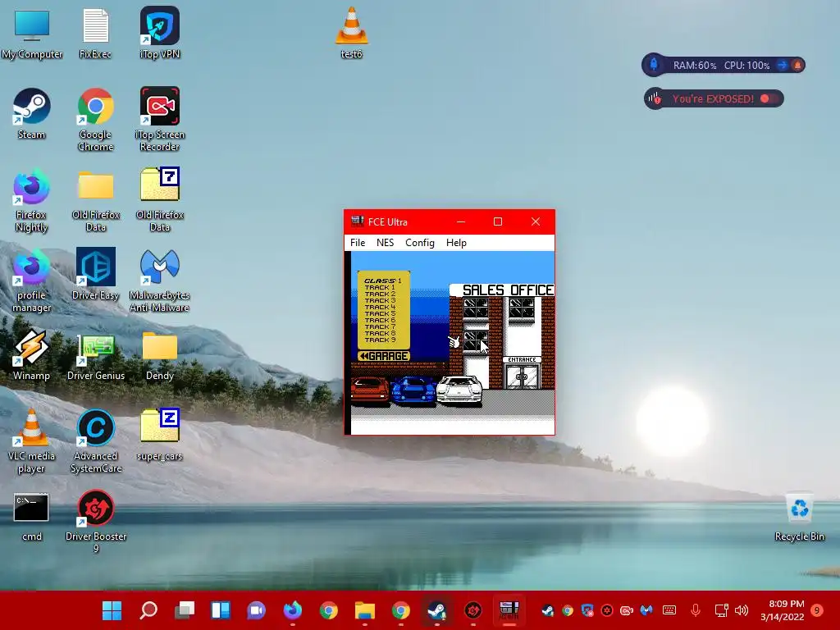Click the orange icon in the RAM/CPU widget

[x=797, y=66]
